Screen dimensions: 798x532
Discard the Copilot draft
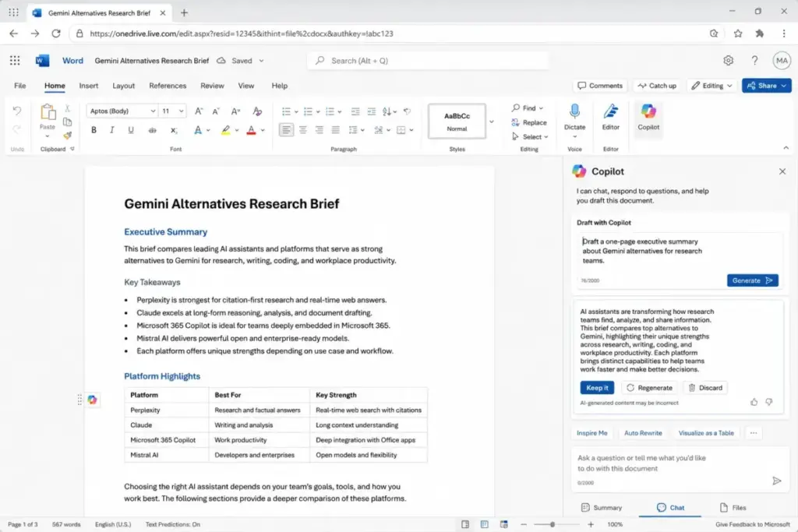pos(705,388)
